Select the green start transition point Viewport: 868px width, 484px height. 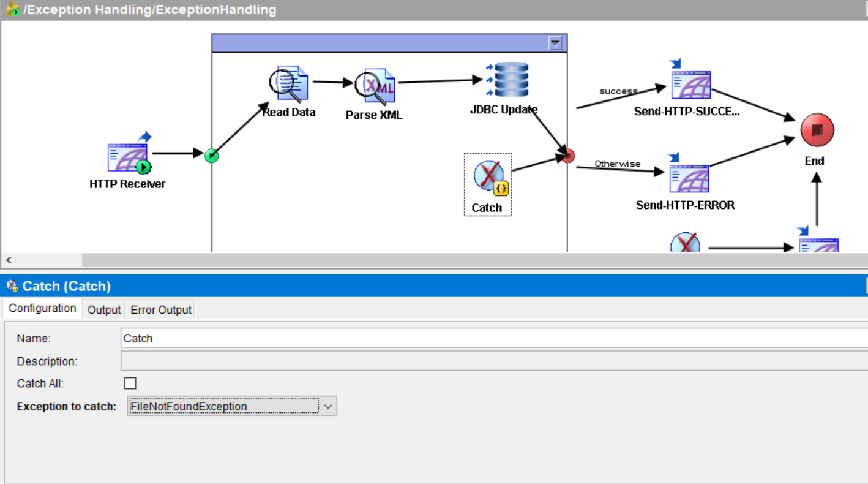211,156
